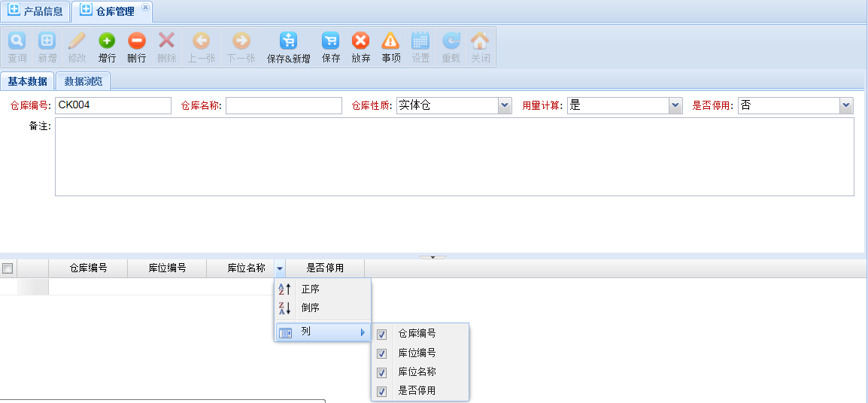The height and width of the screenshot is (403, 868).
Task: Select 正序 ascending sort option
Action: (311, 289)
